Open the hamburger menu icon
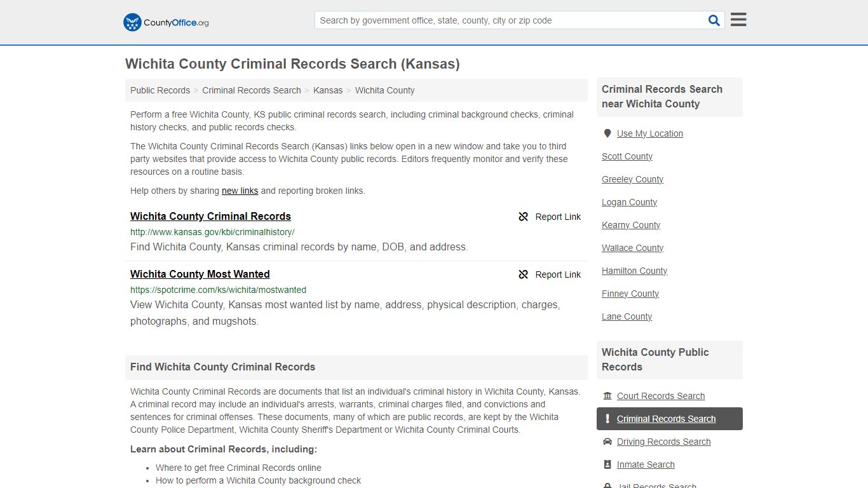Viewport: 868px width, 488px height. pyautogui.click(x=738, y=20)
